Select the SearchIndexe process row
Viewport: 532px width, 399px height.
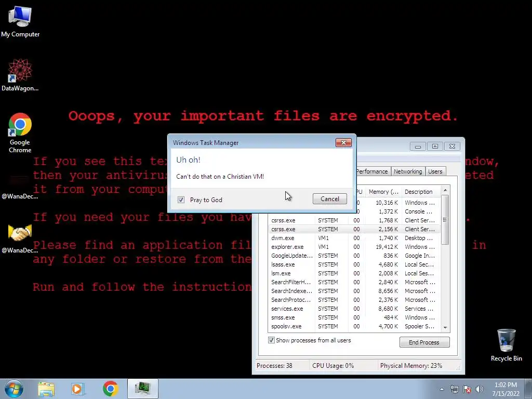(x=354, y=291)
